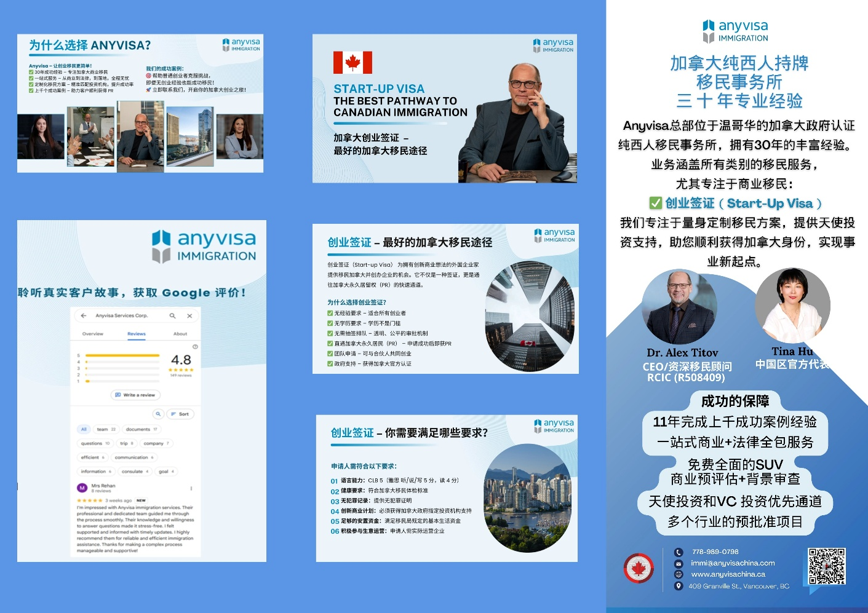Close the Anyvisa Services Corp. panel with the X
This screenshot has width=868, height=613.
pyautogui.click(x=189, y=315)
